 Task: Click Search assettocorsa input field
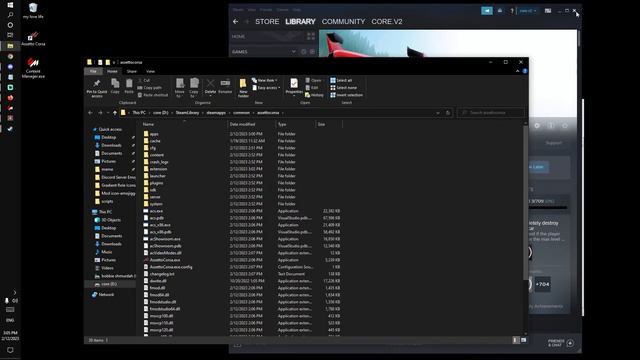pos(491,113)
